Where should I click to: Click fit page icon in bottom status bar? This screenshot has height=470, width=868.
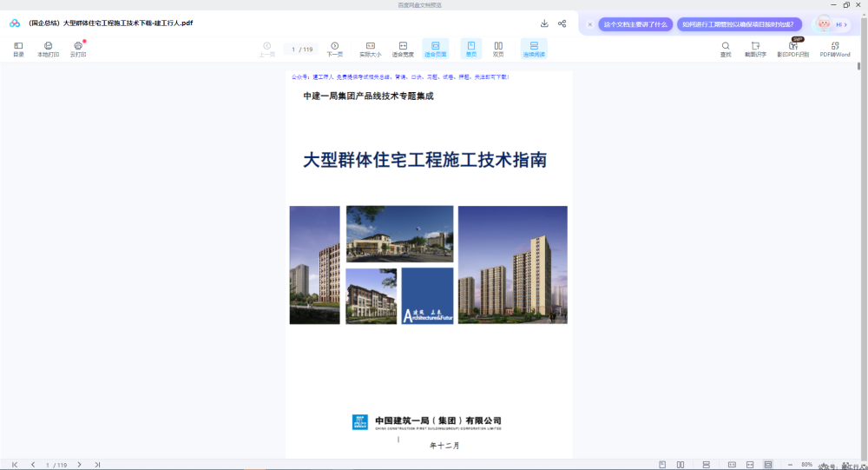pos(768,465)
